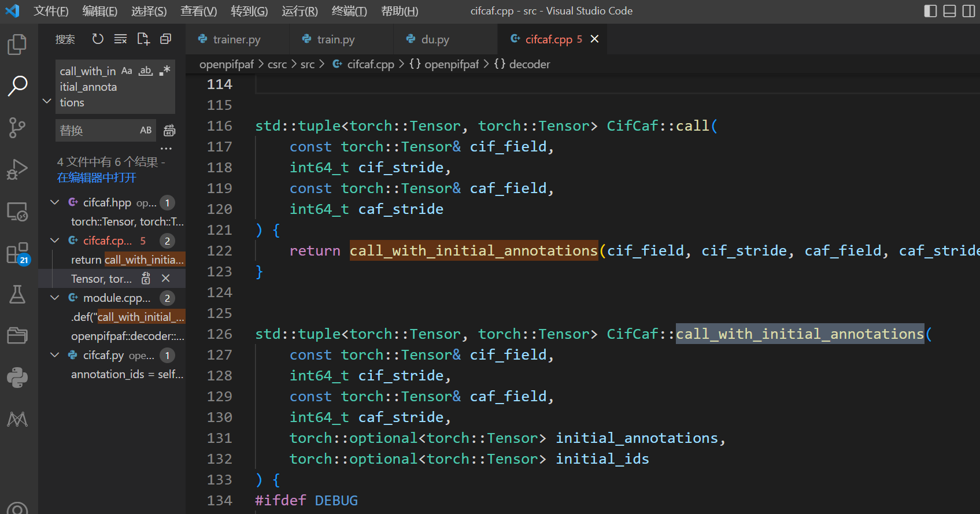Close the cifcaf.cpp editor tab

point(594,39)
